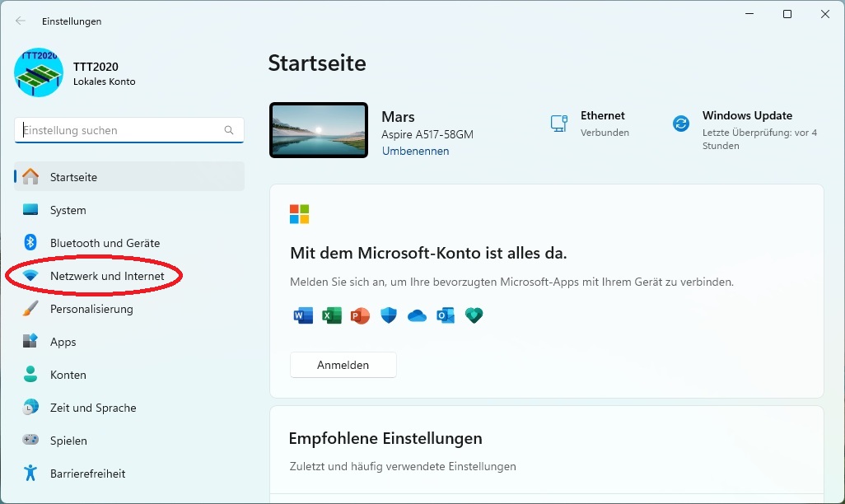Viewport: 845px width, 504px height.
Task: Maximize the Einstellungen window
Action: click(x=787, y=14)
